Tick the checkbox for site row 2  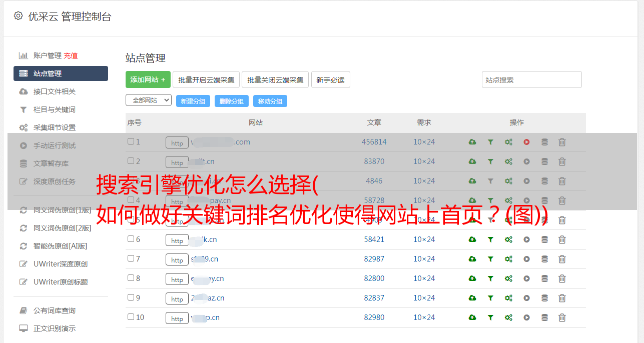pyautogui.click(x=131, y=161)
